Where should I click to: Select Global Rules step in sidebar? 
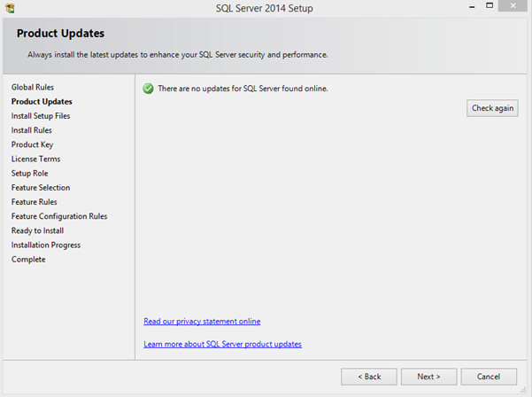pyautogui.click(x=33, y=87)
